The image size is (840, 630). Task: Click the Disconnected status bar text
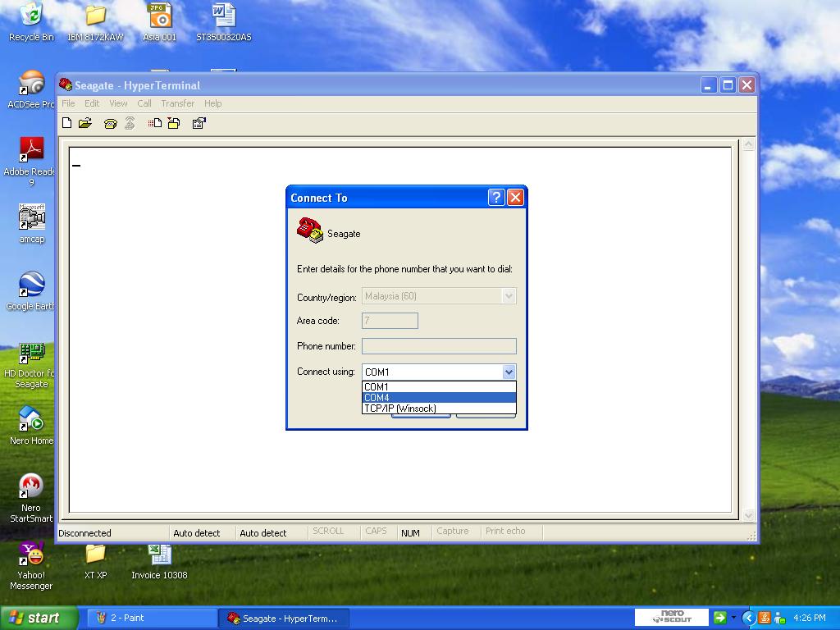tap(84, 533)
